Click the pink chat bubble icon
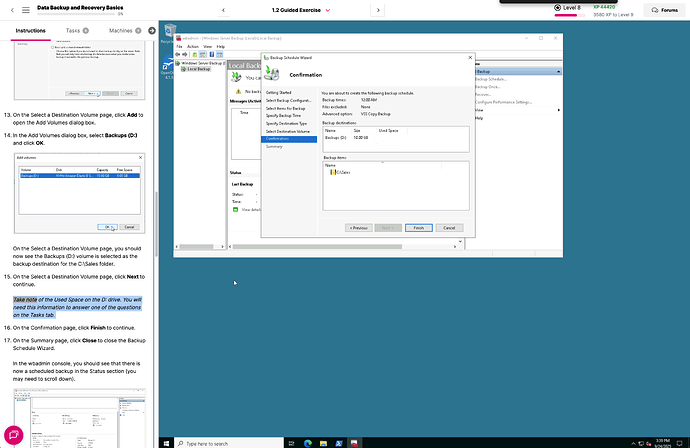Screen dimensions: 690x448 point(15,435)
